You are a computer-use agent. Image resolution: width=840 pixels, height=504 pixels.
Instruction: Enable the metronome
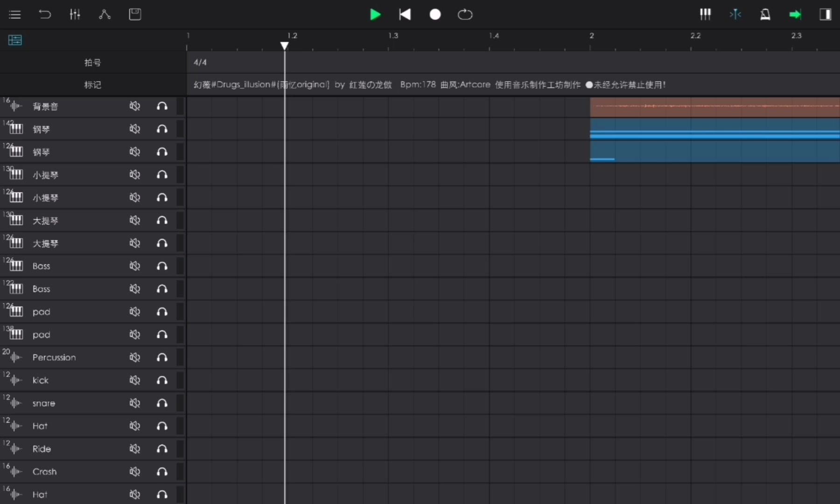click(x=765, y=14)
